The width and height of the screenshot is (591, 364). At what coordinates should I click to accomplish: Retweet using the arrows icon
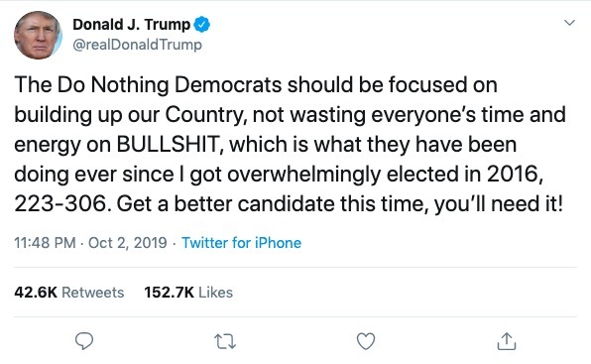(x=225, y=341)
